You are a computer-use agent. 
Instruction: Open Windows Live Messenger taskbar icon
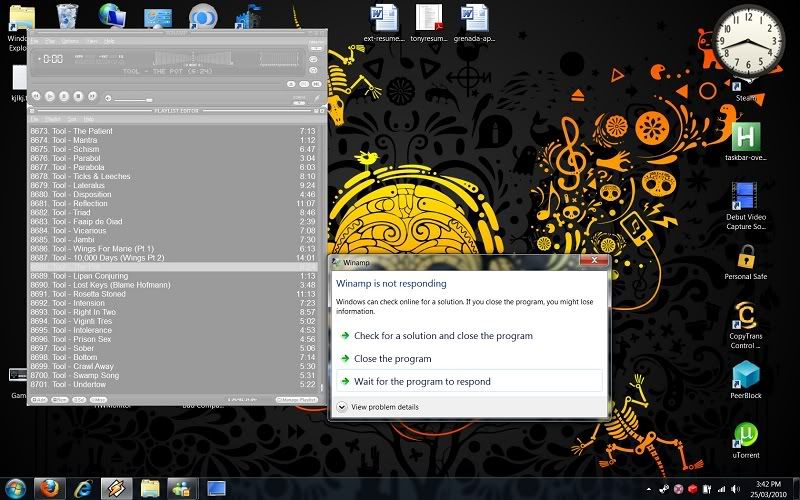182,489
